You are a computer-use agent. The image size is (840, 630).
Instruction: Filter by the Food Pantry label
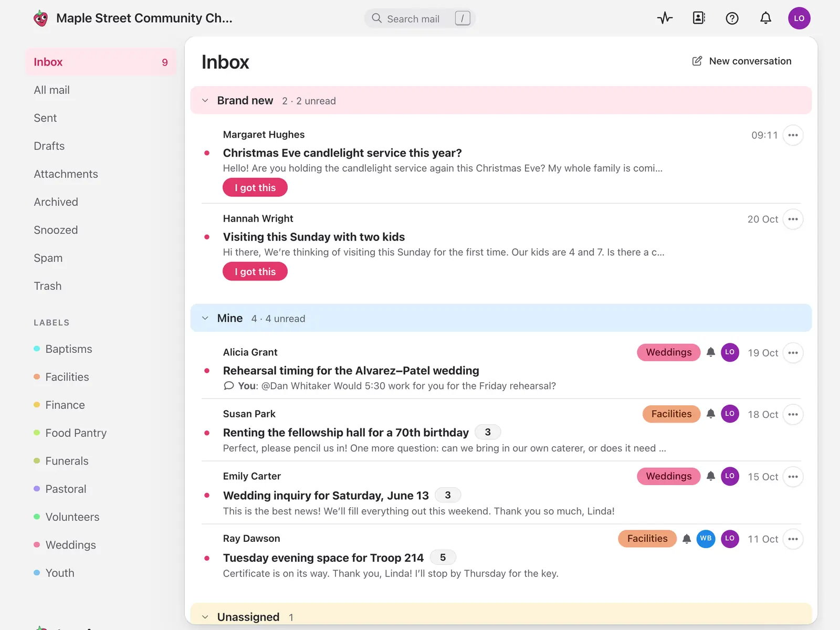70,433
